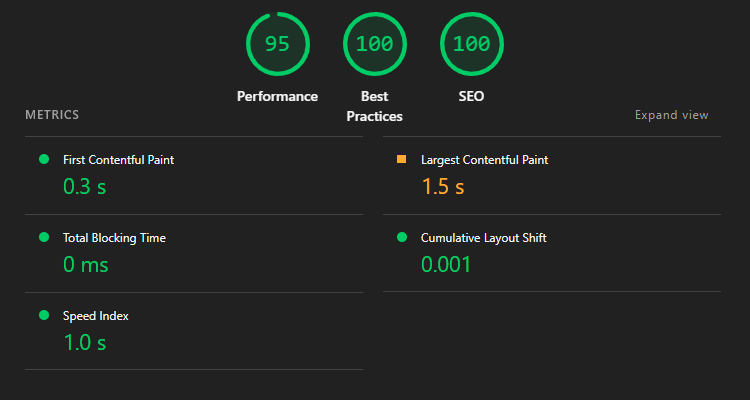Screen dimensions: 750x400
Task: Click the METRICS section heading
Action: point(52,115)
